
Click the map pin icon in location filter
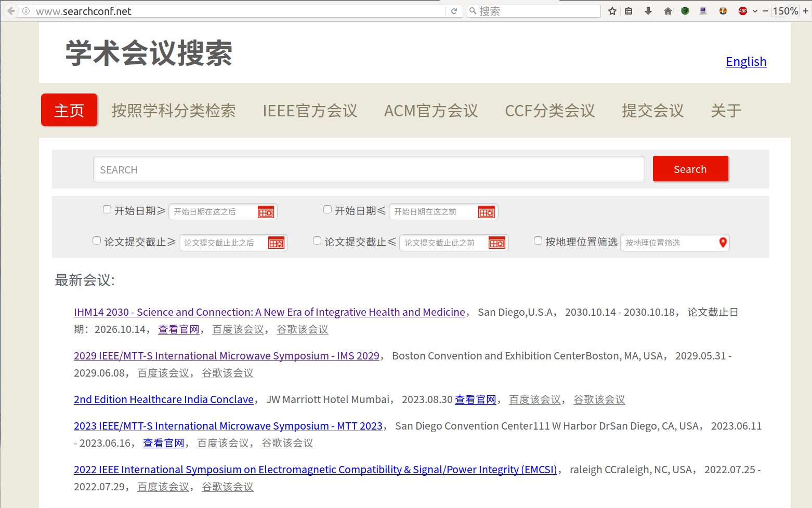point(723,242)
